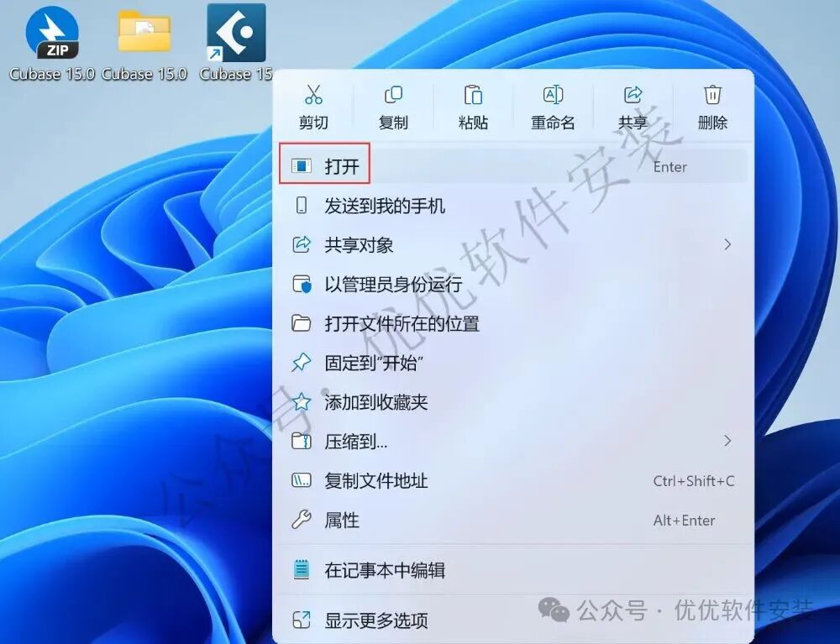Viewport: 840px width, 644px height.
Task: Click the Cut scissors icon
Action: click(x=313, y=94)
